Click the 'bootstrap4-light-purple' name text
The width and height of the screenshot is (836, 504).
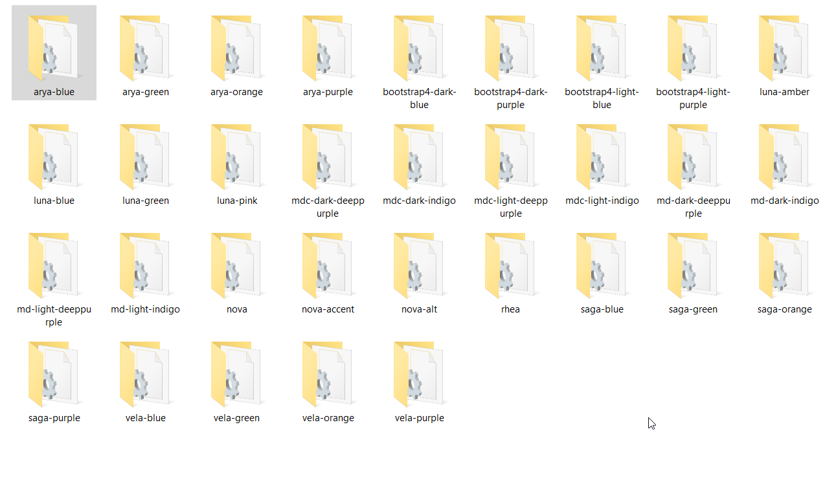tap(693, 98)
